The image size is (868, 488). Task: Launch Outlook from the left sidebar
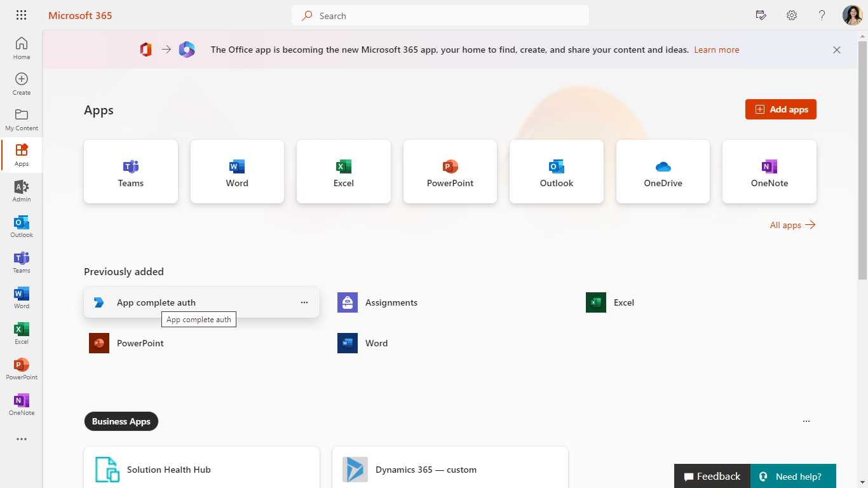tap(22, 226)
